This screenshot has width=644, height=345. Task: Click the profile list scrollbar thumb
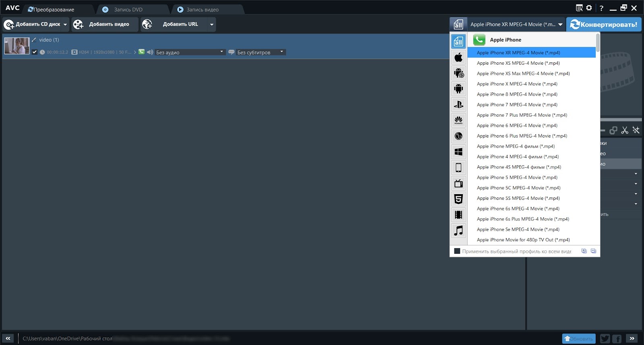pyautogui.click(x=598, y=42)
